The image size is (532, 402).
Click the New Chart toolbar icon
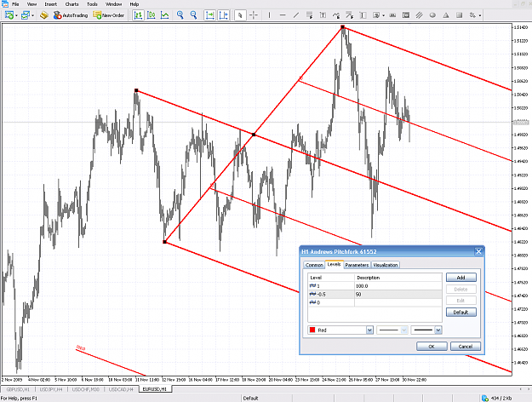(x=9, y=15)
